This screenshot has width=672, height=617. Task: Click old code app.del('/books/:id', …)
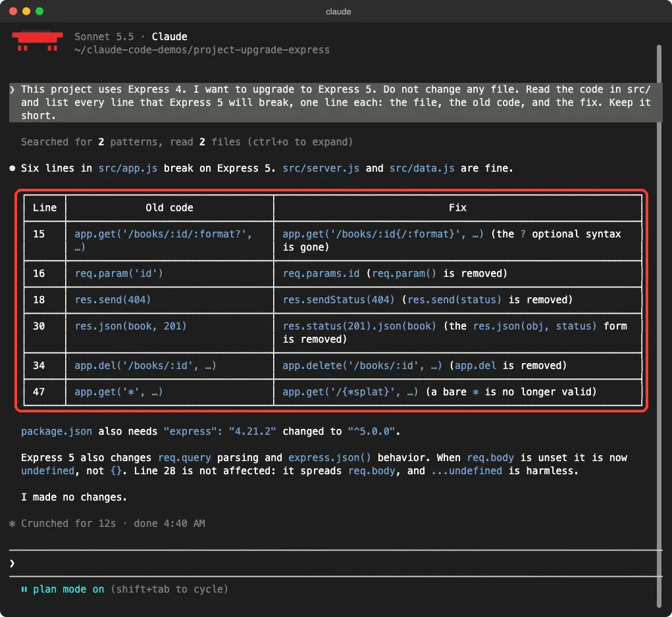[x=145, y=366]
